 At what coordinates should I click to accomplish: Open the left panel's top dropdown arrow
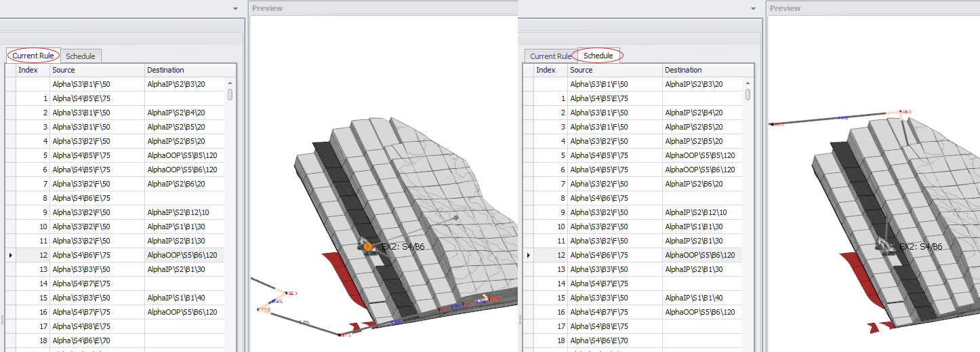(x=235, y=8)
